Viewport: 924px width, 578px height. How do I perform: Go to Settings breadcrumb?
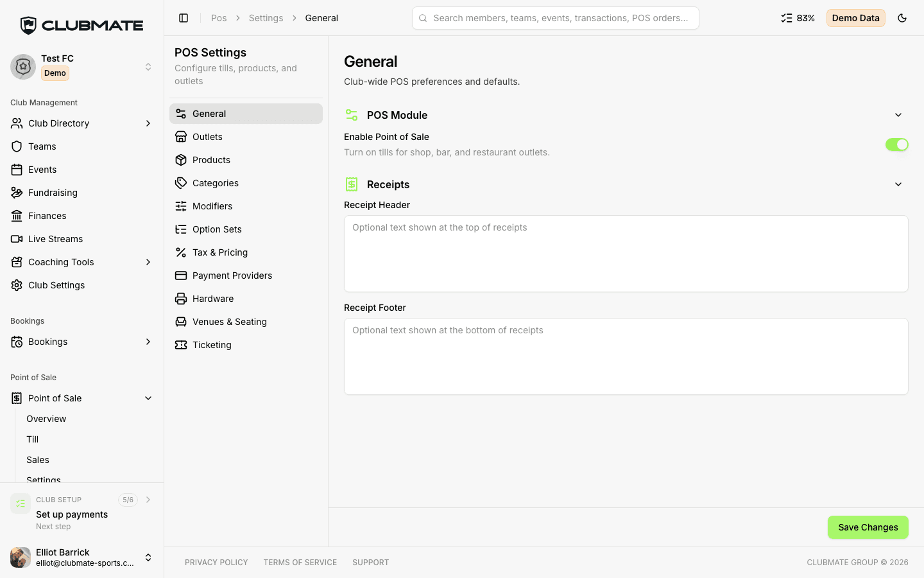click(x=266, y=18)
